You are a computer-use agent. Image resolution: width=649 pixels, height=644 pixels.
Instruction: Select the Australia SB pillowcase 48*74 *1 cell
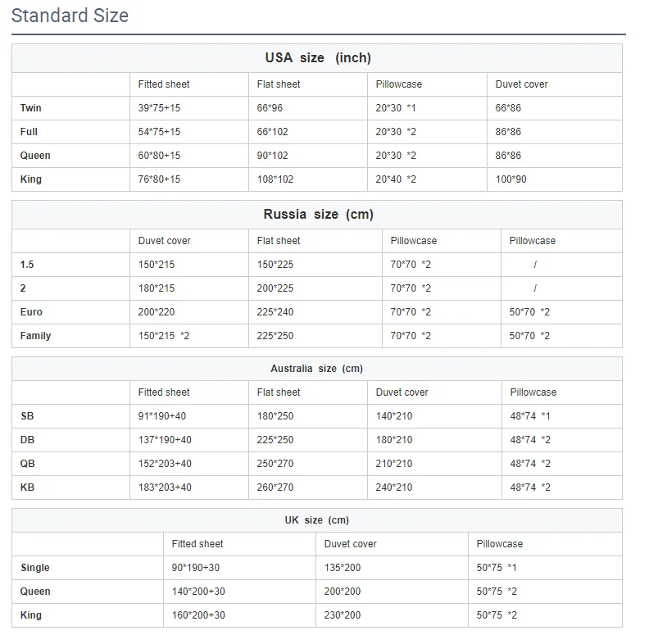(x=530, y=416)
